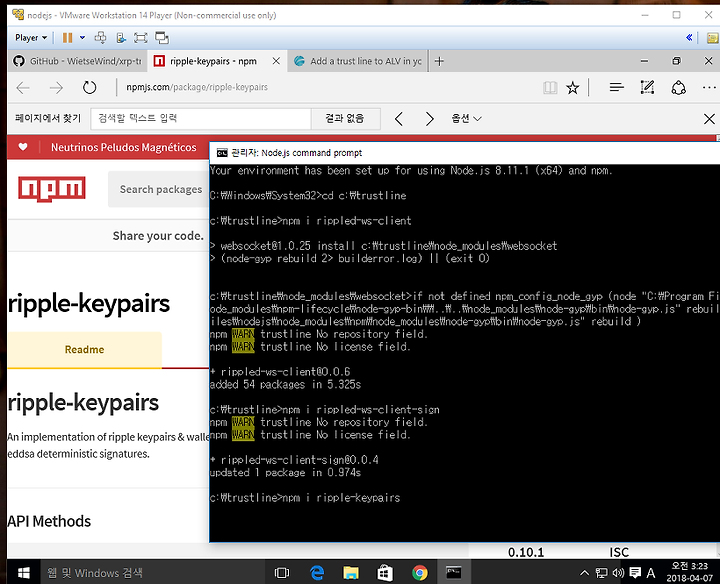This screenshot has width=720, height=584.
Task: Open File Explorer from taskbar
Action: click(x=351, y=573)
